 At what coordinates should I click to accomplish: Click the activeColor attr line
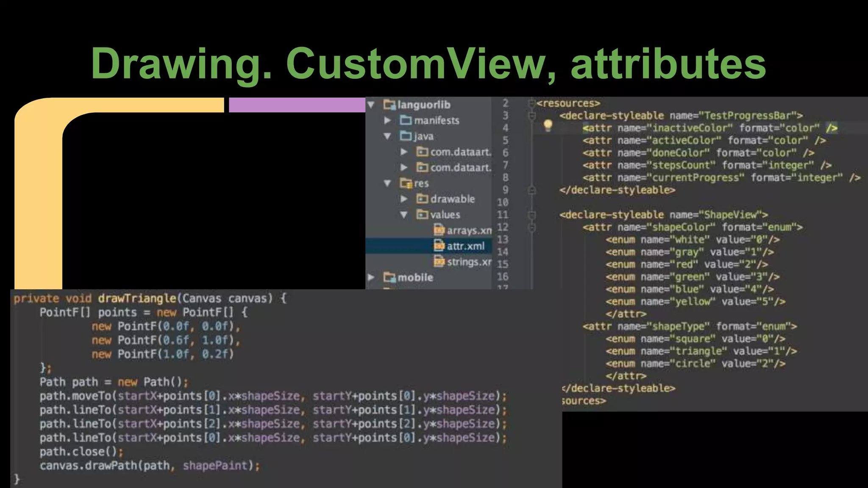click(x=704, y=140)
